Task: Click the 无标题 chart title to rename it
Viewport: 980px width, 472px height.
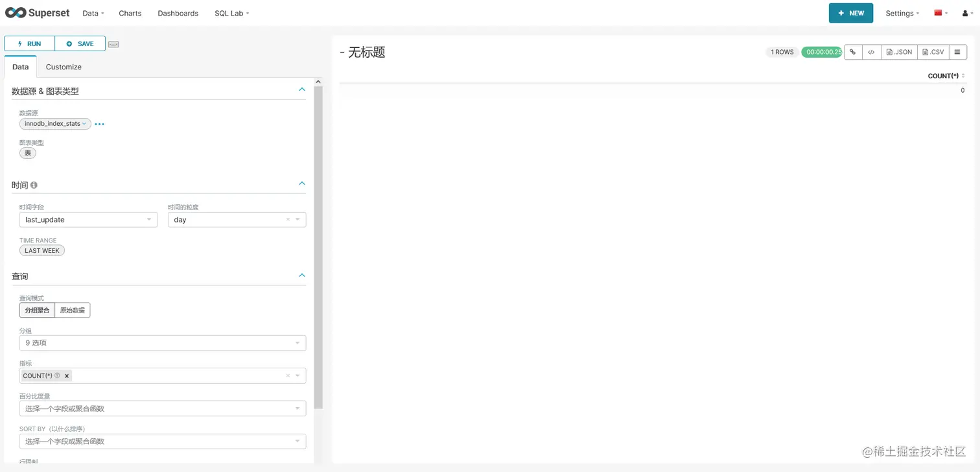Action: pos(367,53)
